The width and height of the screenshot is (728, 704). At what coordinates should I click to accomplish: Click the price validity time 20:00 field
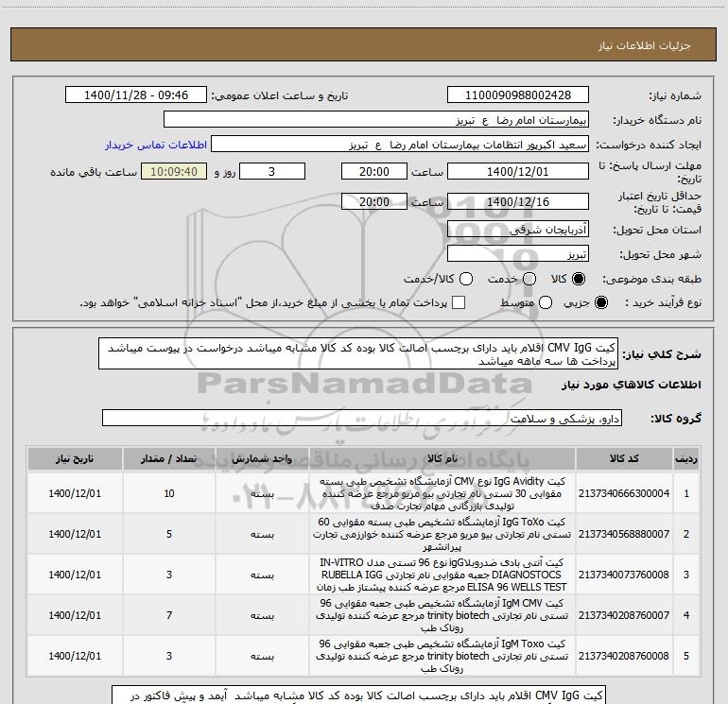[x=374, y=201]
